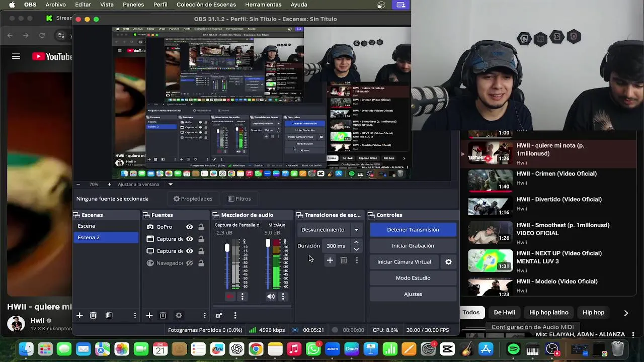Open source properties gear in Fuentes
Image resolution: width=644 pixels, height=362 pixels.
(x=179, y=315)
